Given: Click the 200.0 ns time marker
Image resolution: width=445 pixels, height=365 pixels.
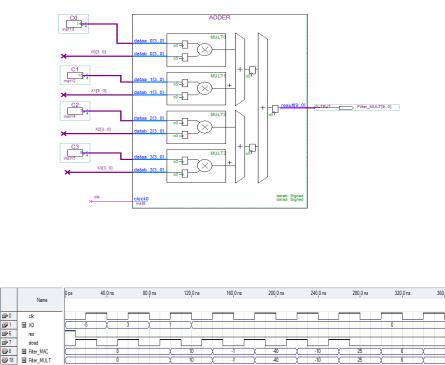Looking at the screenshot, I should [276, 293].
